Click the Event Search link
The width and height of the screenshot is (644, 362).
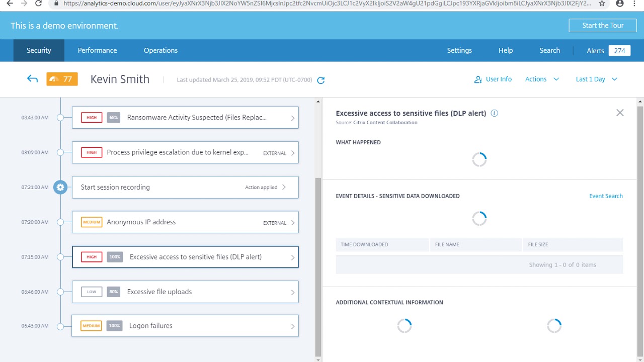(606, 196)
